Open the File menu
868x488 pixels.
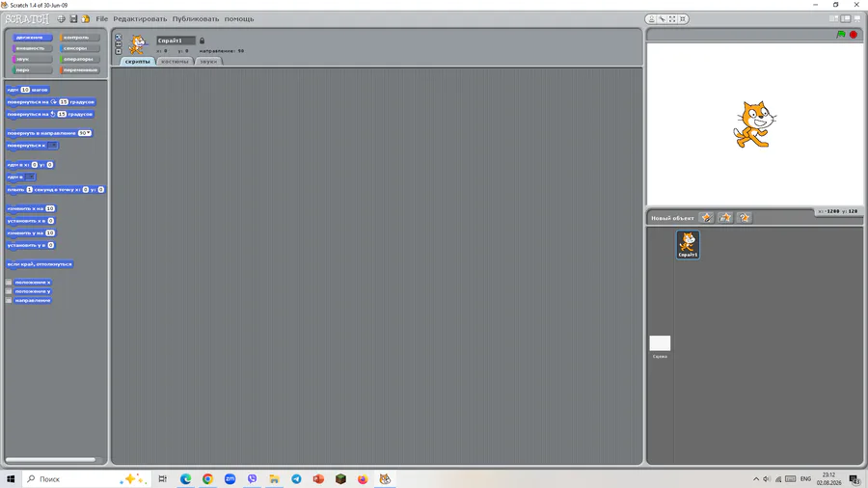pos(102,19)
